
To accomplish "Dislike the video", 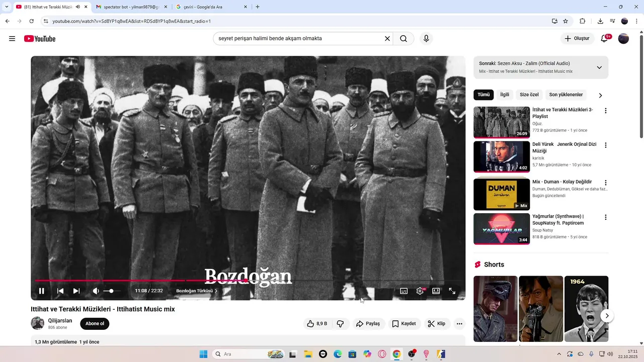I will (341, 324).
